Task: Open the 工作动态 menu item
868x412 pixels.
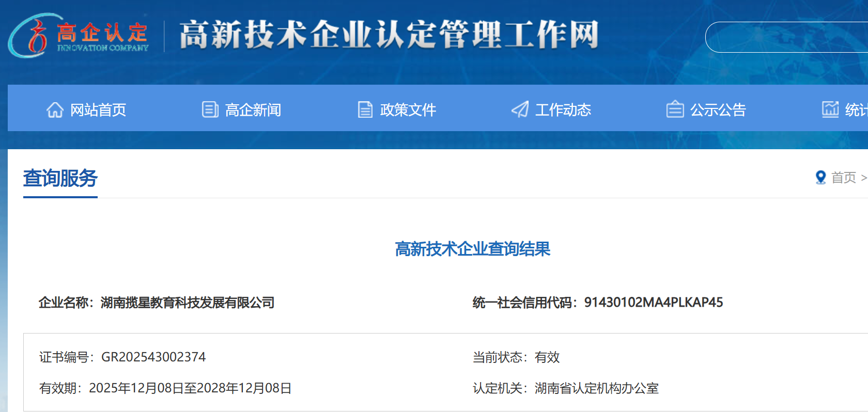Action: point(563,110)
